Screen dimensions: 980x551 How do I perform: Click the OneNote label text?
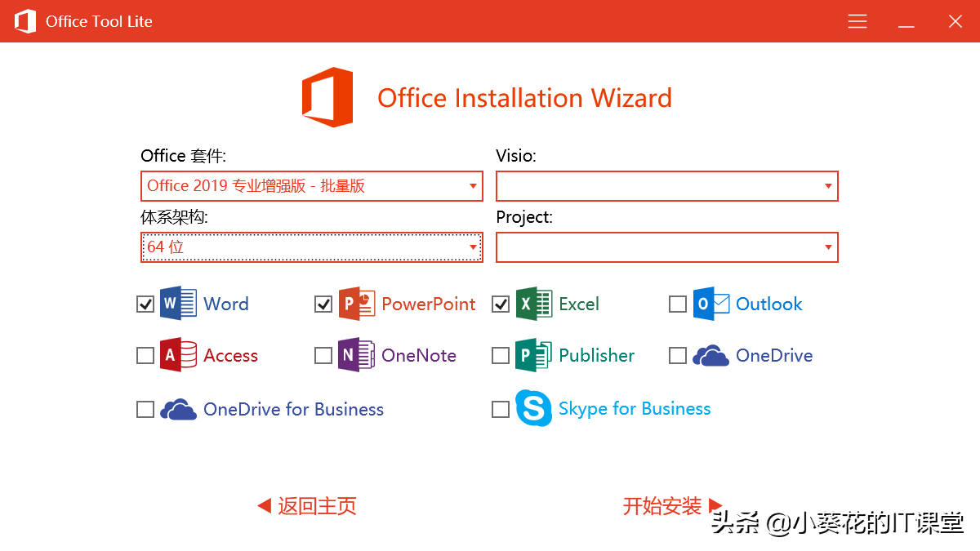[x=419, y=356]
